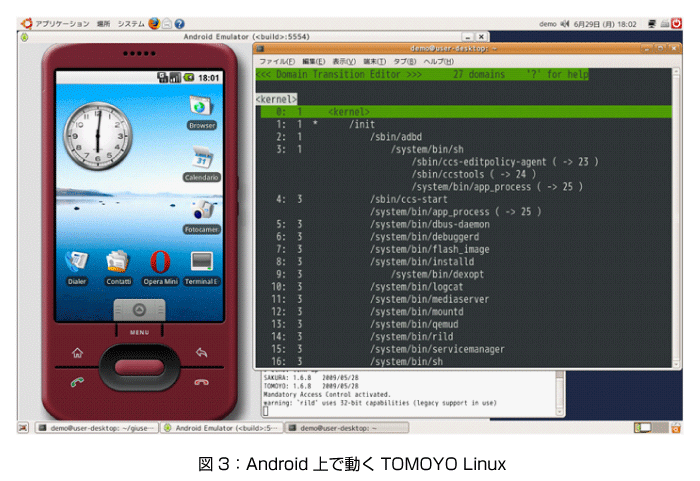Switch to taskbar item demo@user-desktop: ~
This screenshot has width=700, height=481.
(x=347, y=428)
